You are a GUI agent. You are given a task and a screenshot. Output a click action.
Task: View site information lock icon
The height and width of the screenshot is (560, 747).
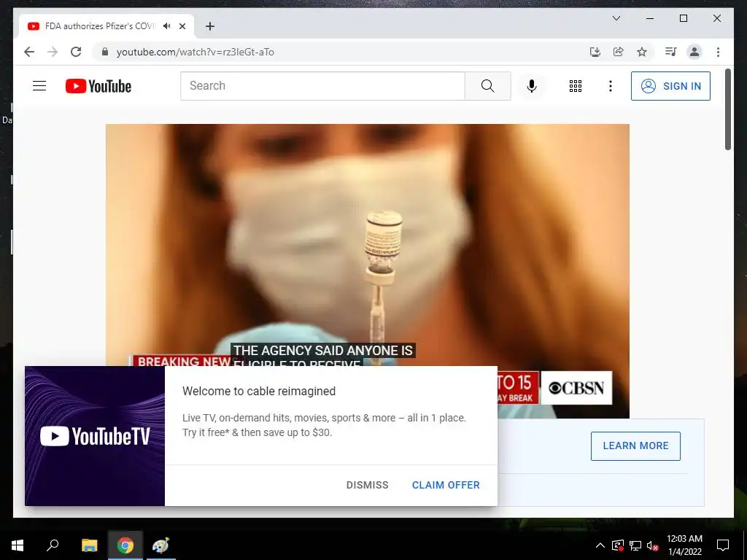tap(105, 52)
